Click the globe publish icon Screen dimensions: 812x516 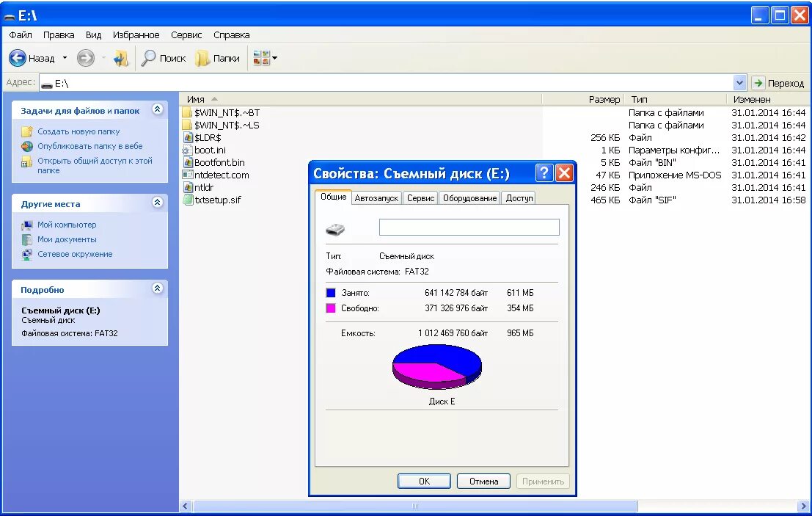27,146
